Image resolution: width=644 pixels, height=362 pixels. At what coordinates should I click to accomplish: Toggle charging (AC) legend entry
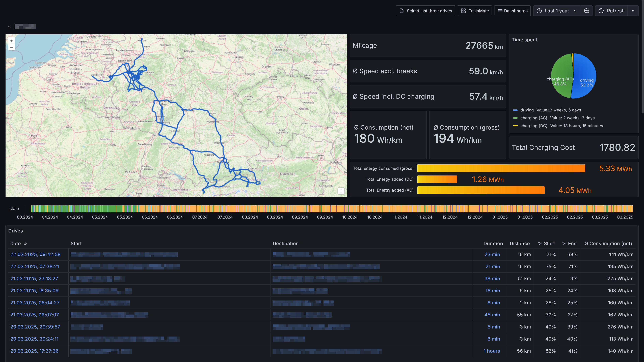533,118
